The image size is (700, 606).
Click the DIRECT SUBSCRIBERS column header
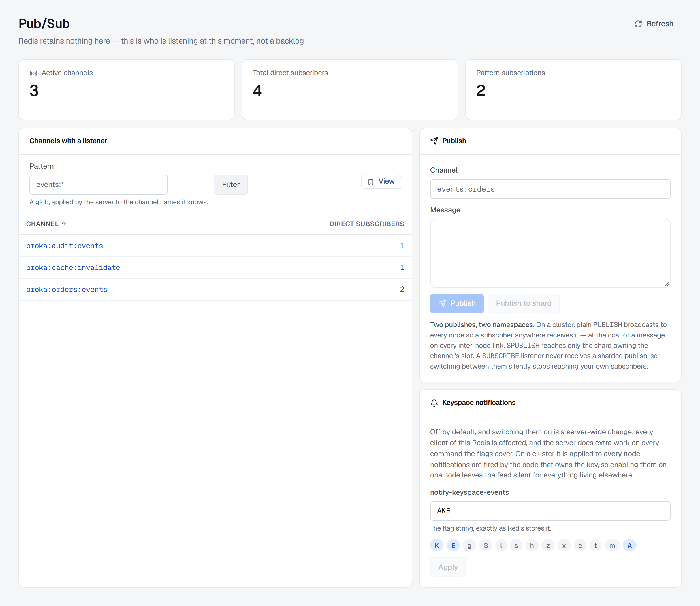point(367,224)
